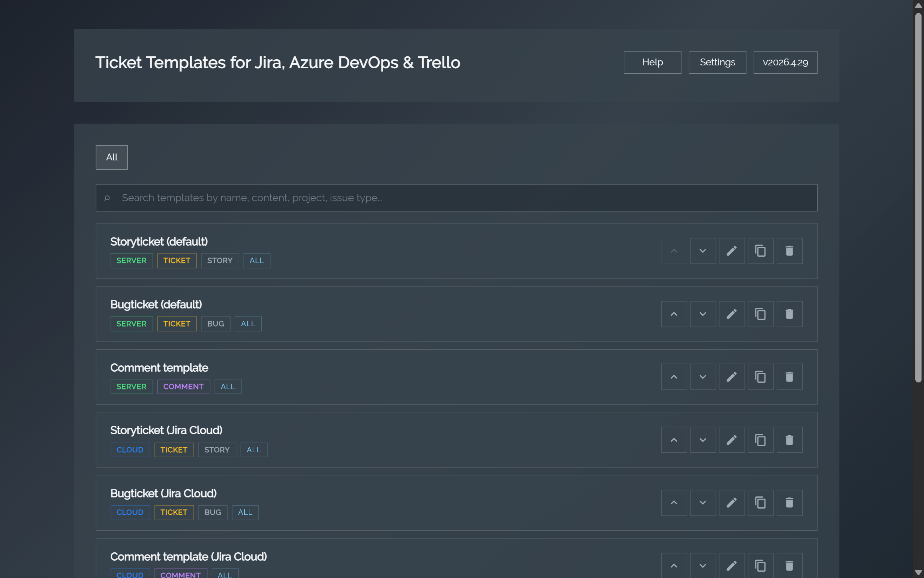
Task: Move the Server Comment template down
Action: click(702, 376)
